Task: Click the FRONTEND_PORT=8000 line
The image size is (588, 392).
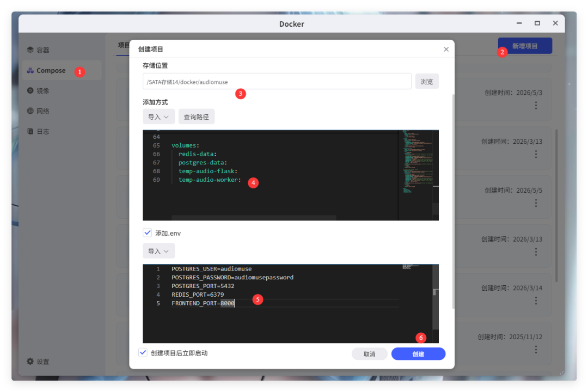Action: click(x=203, y=303)
